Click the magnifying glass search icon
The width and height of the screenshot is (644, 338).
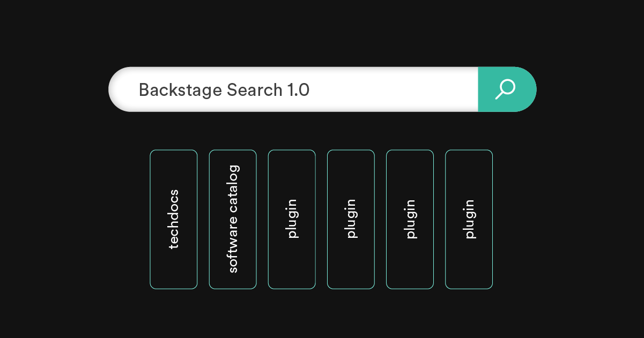pyautogui.click(x=505, y=89)
